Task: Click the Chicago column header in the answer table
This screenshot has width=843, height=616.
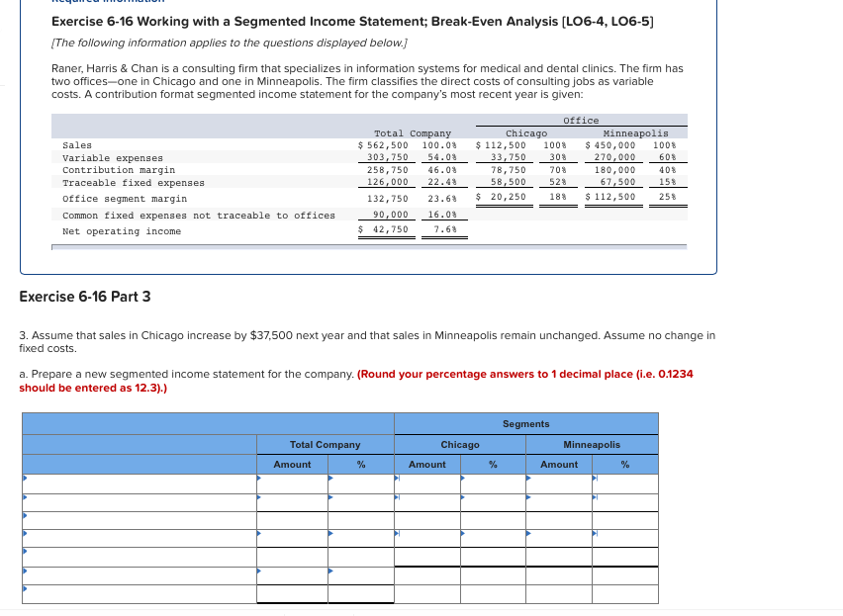Action: coord(460,444)
